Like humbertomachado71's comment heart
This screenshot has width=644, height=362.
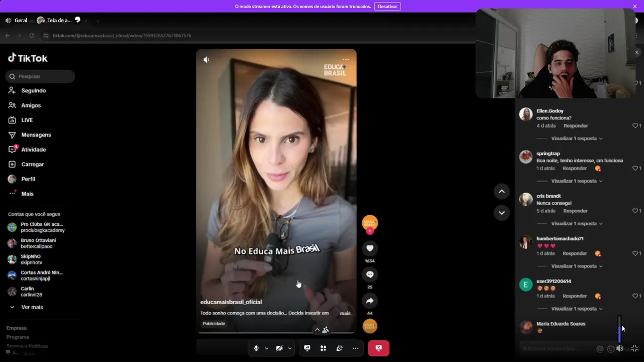[x=635, y=253]
